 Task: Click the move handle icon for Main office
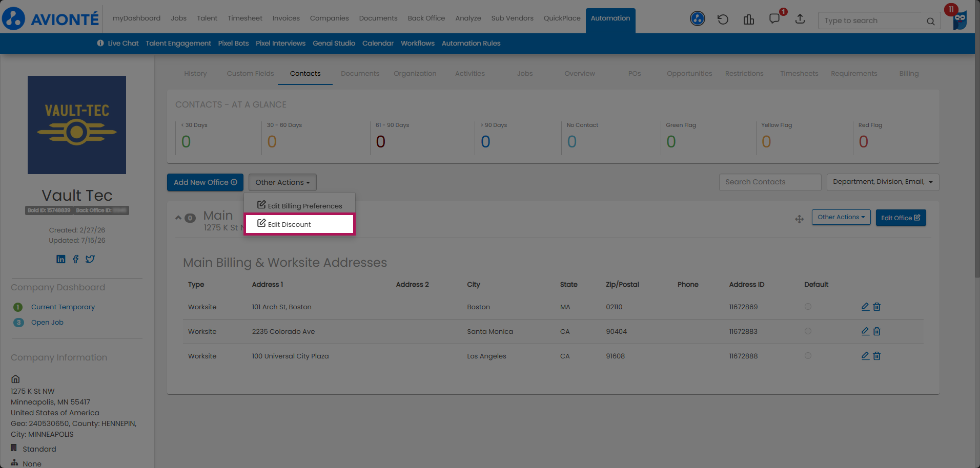pos(799,219)
